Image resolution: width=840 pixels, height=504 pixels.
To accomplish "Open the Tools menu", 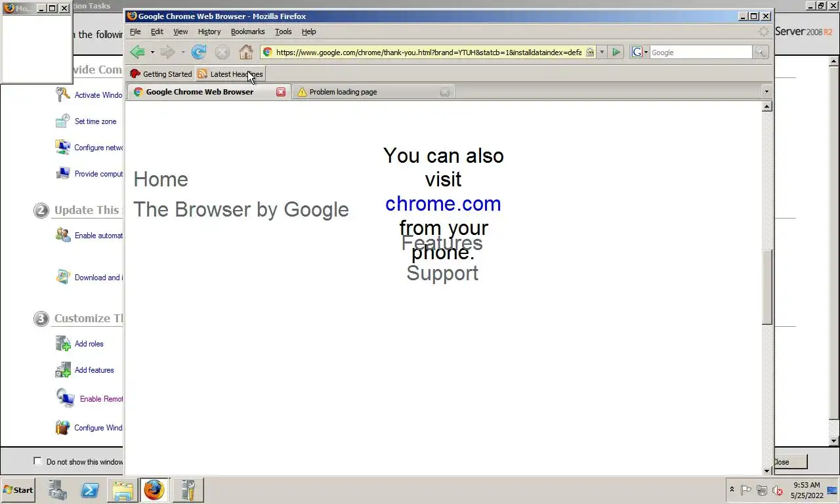I will tap(283, 31).
